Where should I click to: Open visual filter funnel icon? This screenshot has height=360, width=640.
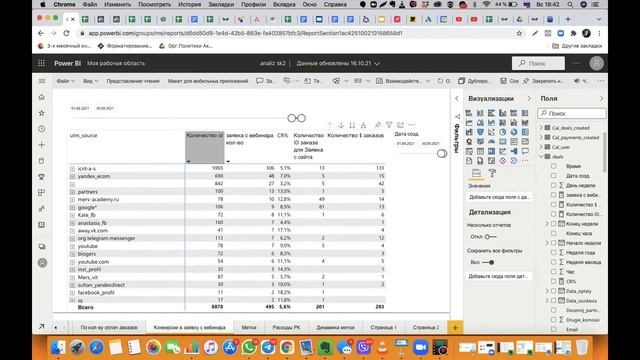[x=389, y=125]
